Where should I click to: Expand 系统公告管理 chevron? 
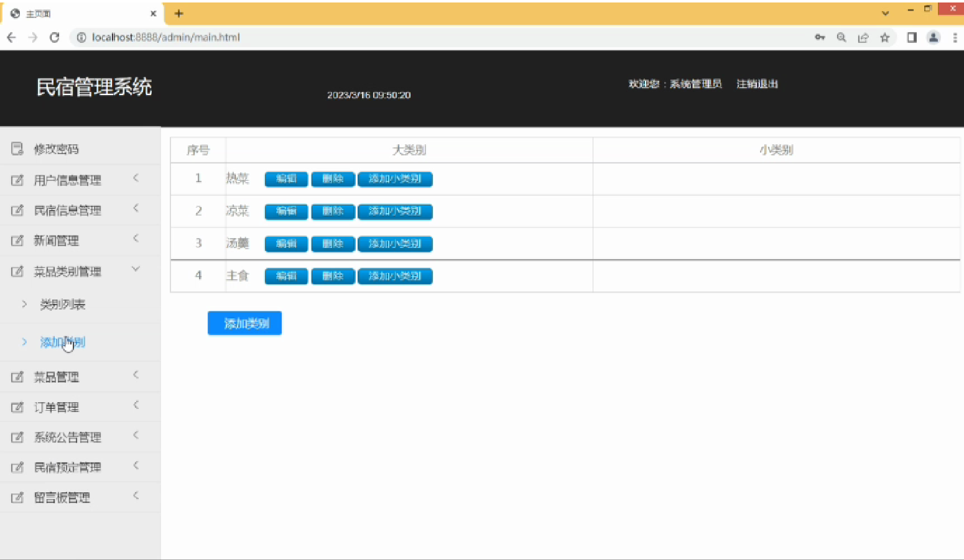(136, 434)
